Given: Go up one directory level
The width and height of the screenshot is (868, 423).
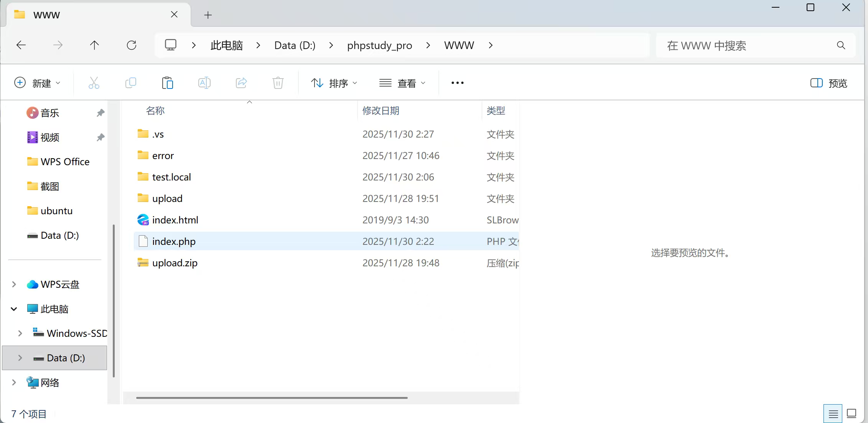Looking at the screenshot, I should click(x=94, y=45).
